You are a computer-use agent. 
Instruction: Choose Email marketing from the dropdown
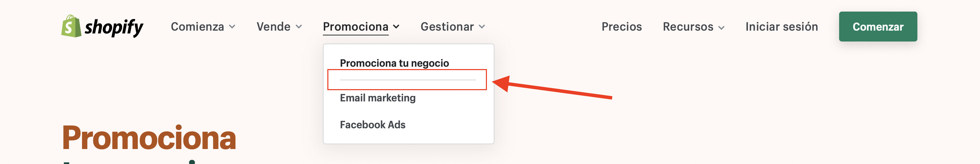377,98
